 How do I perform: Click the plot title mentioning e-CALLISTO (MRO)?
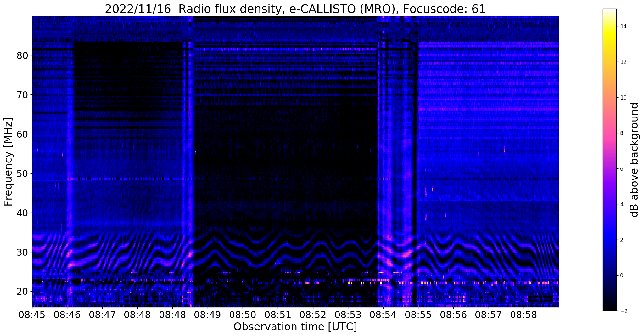(295, 9)
